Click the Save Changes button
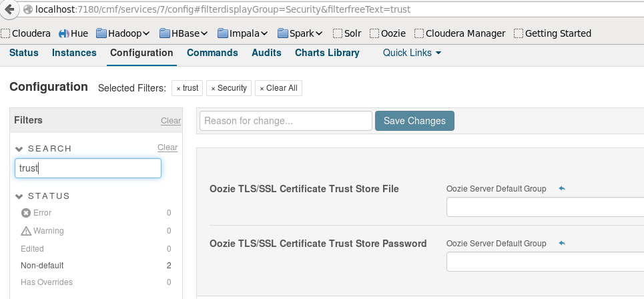644x299 pixels. (x=414, y=121)
